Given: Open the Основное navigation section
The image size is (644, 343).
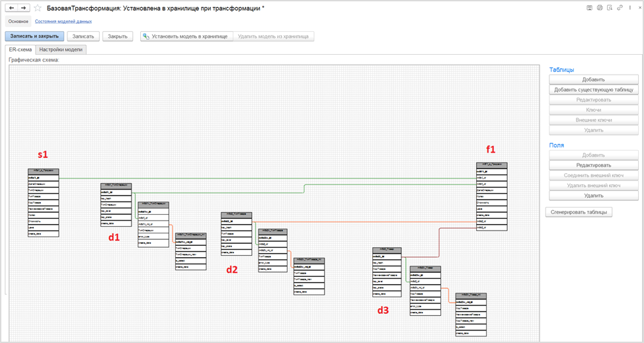Looking at the screenshot, I should tap(18, 21).
